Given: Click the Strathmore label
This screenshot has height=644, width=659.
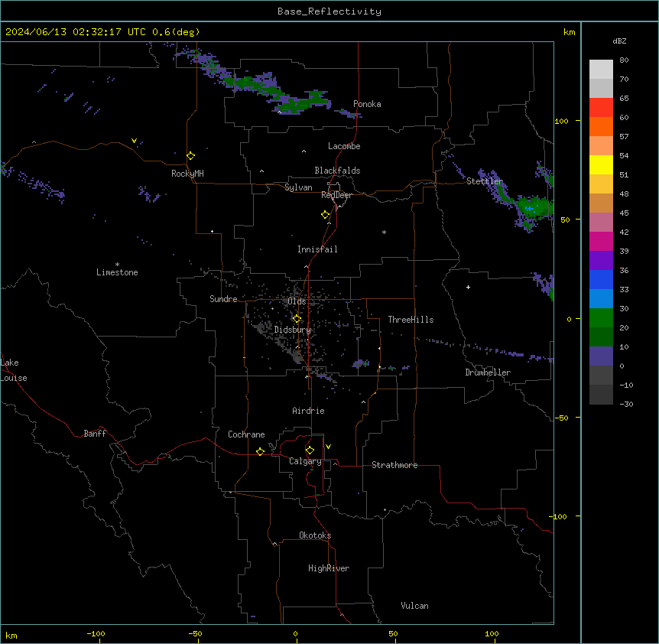Looking at the screenshot, I should [x=394, y=465].
